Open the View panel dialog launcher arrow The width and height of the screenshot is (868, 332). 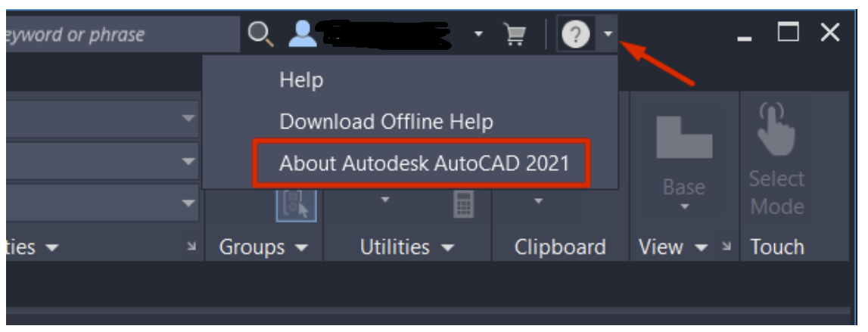pos(726,247)
